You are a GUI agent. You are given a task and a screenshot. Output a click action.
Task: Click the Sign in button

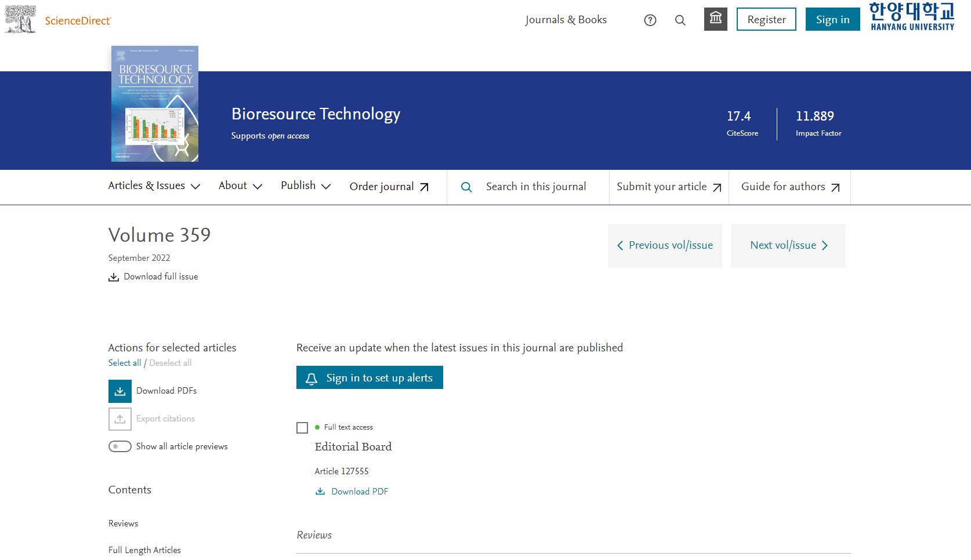pyautogui.click(x=832, y=20)
